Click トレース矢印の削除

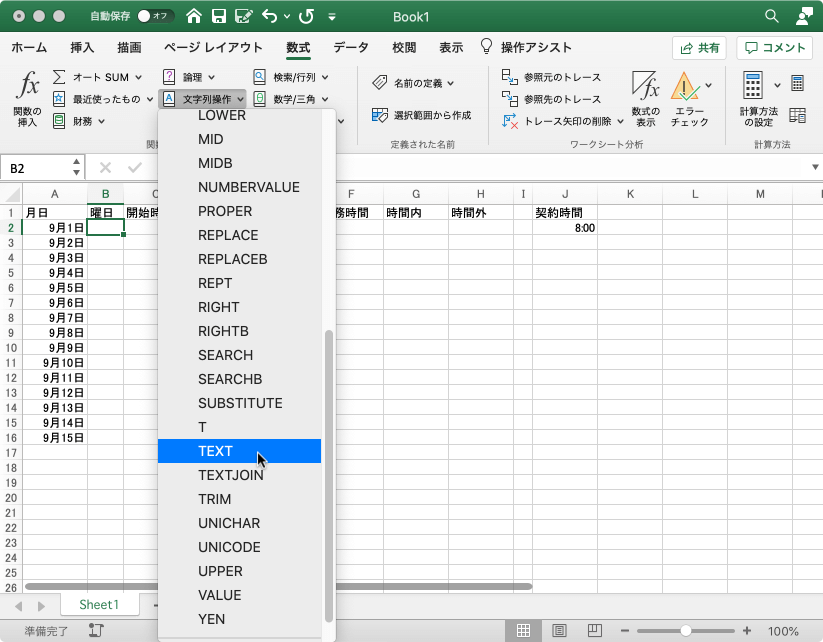point(563,121)
